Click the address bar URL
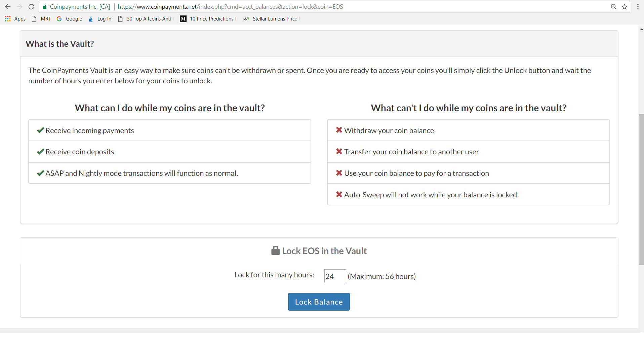Screen dimensions: 644x357 pyautogui.click(x=230, y=7)
